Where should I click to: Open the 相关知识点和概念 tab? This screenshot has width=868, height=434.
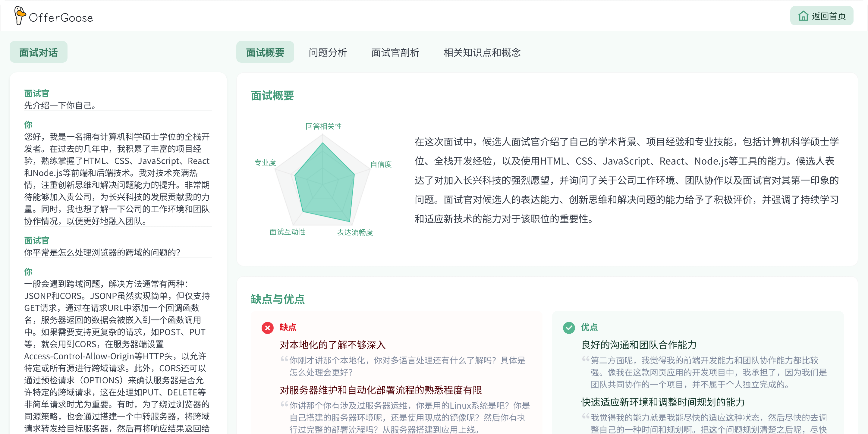tap(482, 52)
